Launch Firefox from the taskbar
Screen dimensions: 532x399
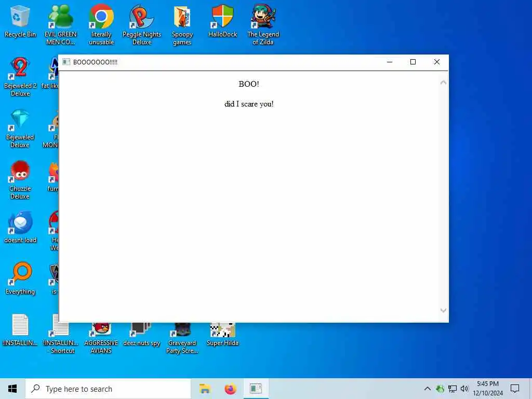[x=230, y=389]
